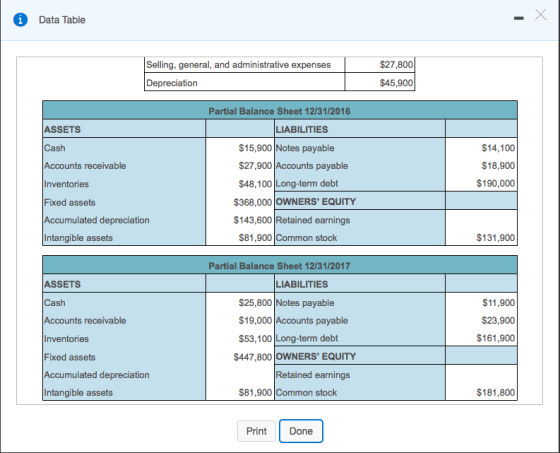Select 2016 Accounts receivable value $27,900
The height and width of the screenshot is (453, 560).
point(255,166)
